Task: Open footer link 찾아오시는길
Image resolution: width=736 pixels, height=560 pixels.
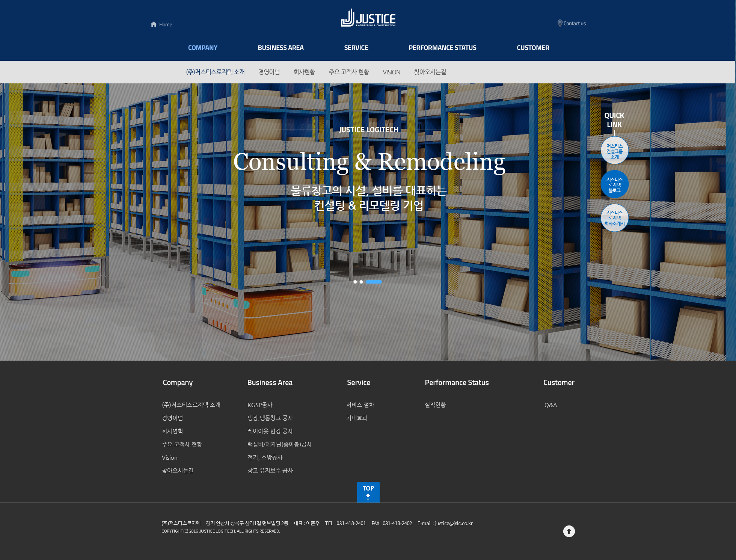Action: tap(178, 471)
